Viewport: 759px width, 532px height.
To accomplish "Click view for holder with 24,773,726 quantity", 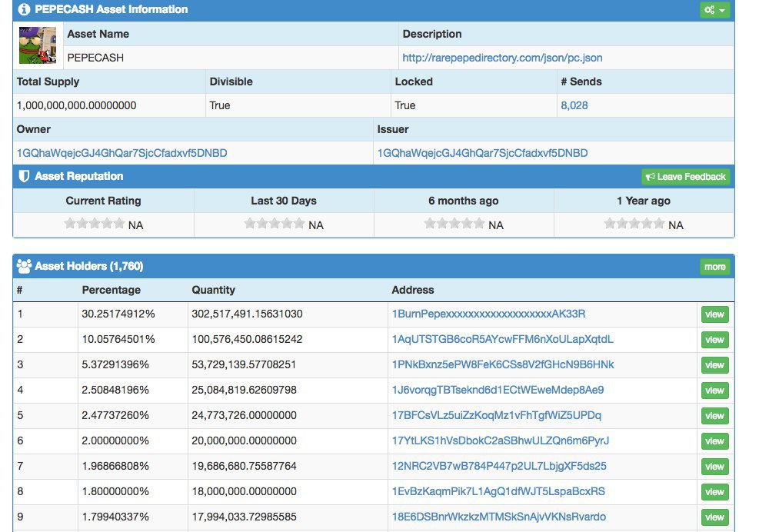I will click(714, 416).
